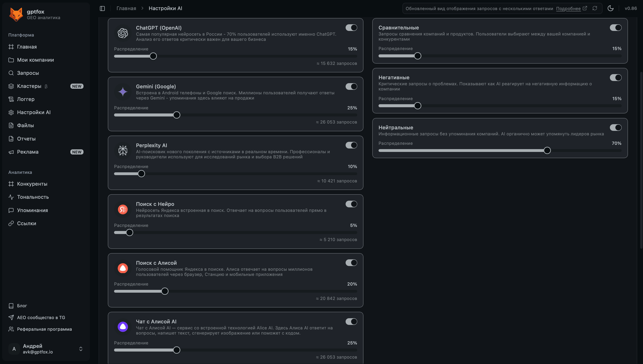643x364 pixels.
Task: Open the Реклама section
Action: click(28, 152)
